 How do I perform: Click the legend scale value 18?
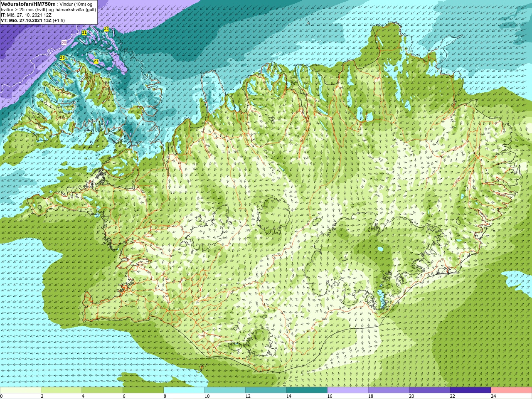[371, 396]
